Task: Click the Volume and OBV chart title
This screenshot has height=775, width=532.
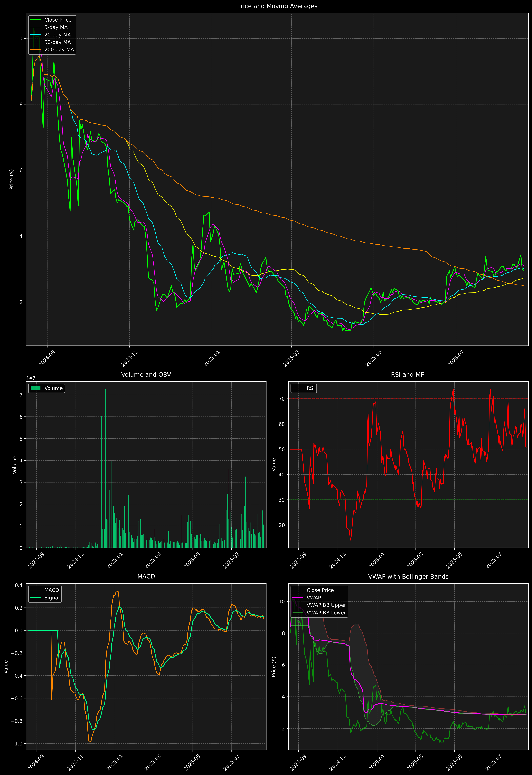Action: (146, 374)
